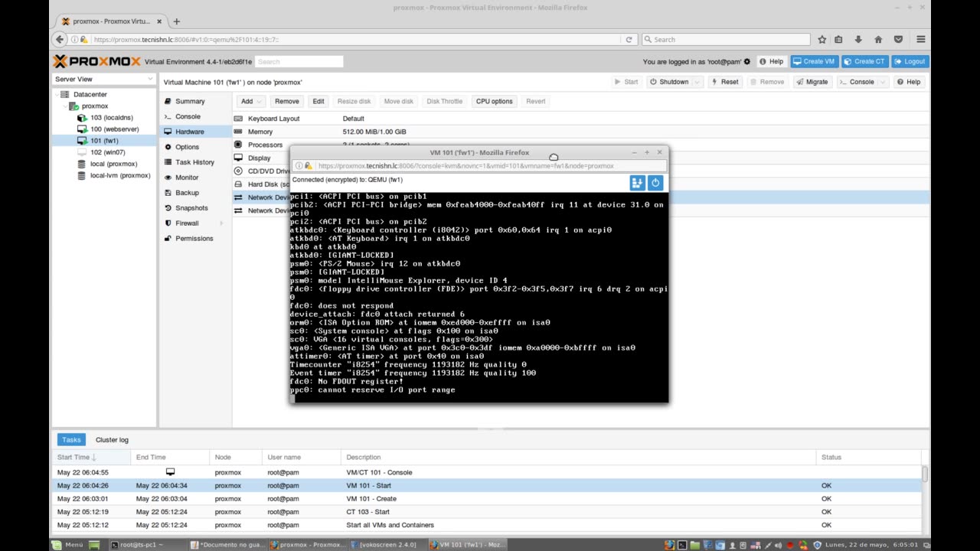Open the Permissions section
The width and height of the screenshot is (980, 551).
coord(194,238)
